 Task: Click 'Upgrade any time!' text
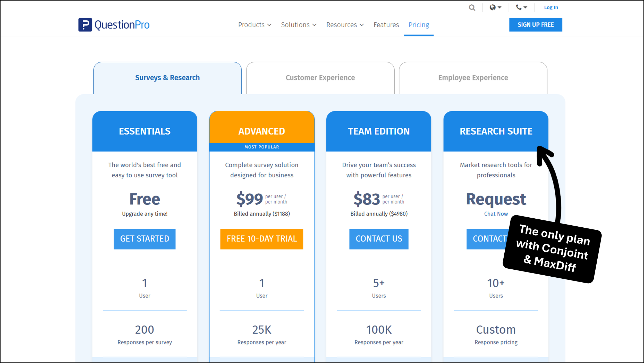pyautogui.click(x=145, y=214)
